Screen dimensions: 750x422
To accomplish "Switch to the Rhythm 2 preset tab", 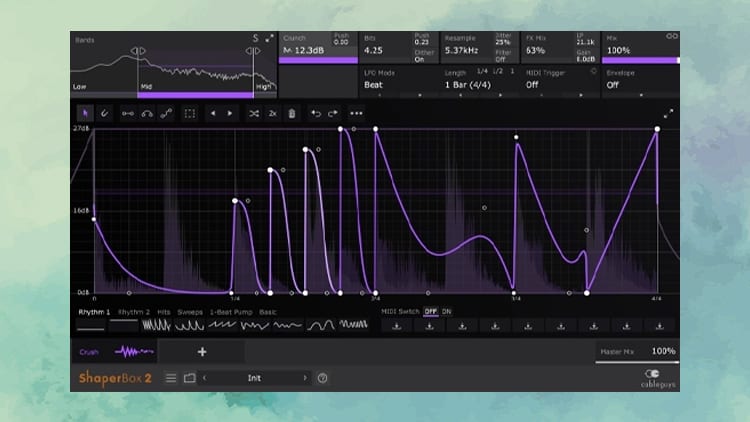I will pyautogui.click(x=133, y=312).
